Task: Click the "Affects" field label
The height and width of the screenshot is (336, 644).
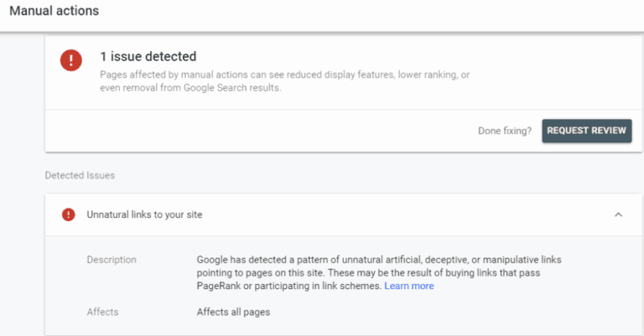Action: pyautogui.click(x=102, y=312)
